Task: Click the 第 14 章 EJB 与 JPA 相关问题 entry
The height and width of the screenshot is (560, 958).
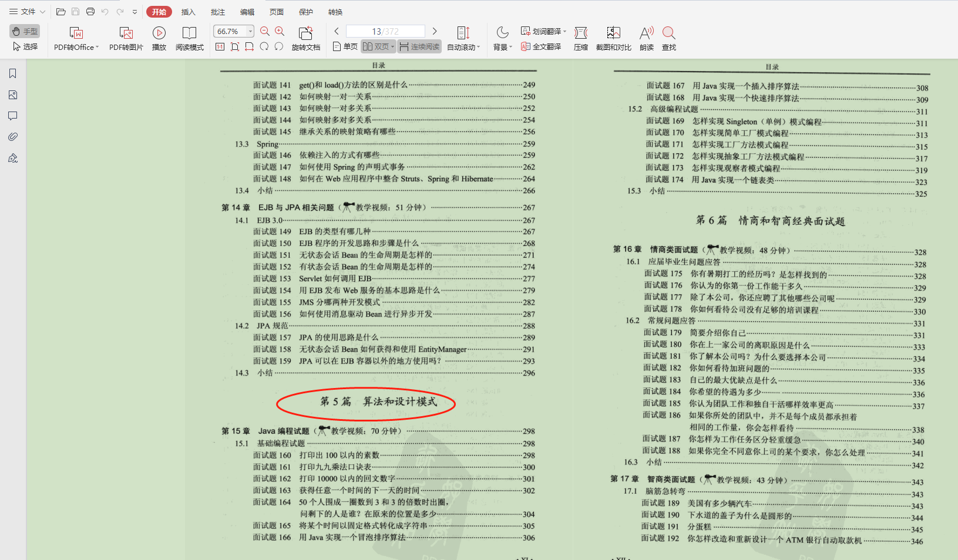Action: pyautogui.click(x=378, y=207)
